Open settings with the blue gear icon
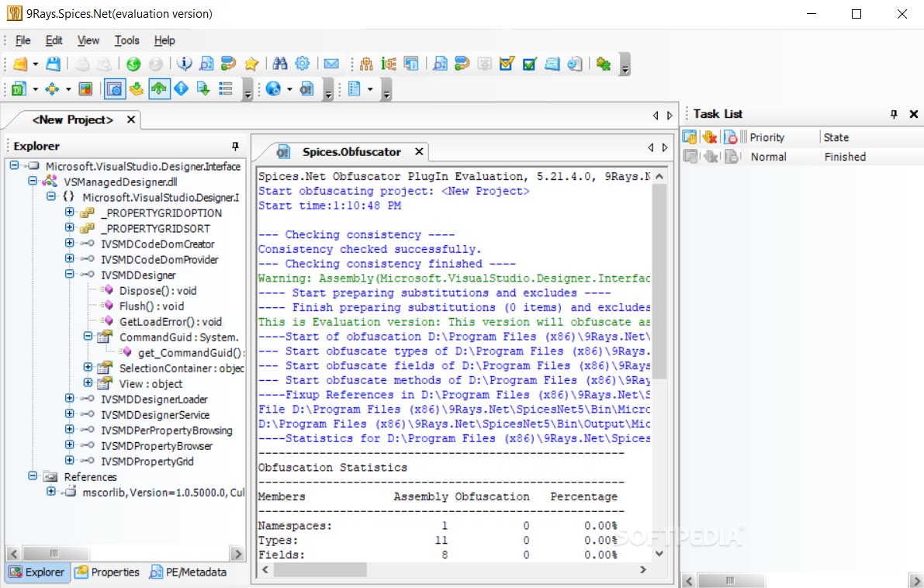Screen dimensions: 924x588 click(303, 64)
